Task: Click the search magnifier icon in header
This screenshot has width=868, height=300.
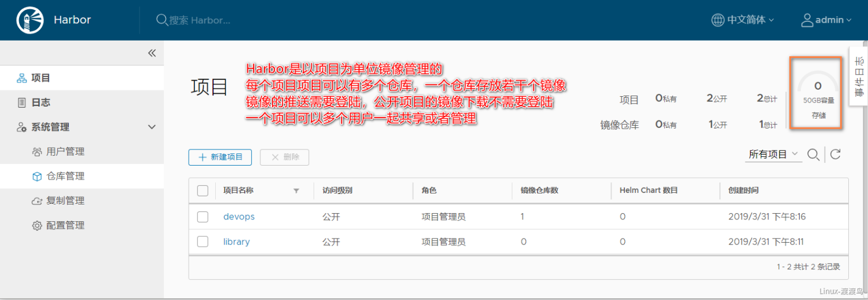Action: (162, 20)
